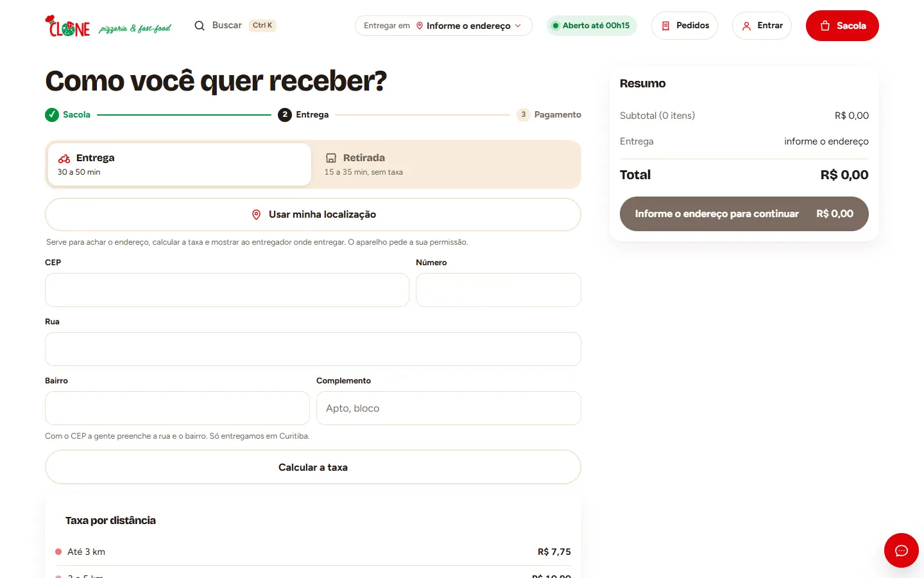Click the Taxa por distância heading
This screenshot has height=578, width=924.
[110, 520]
